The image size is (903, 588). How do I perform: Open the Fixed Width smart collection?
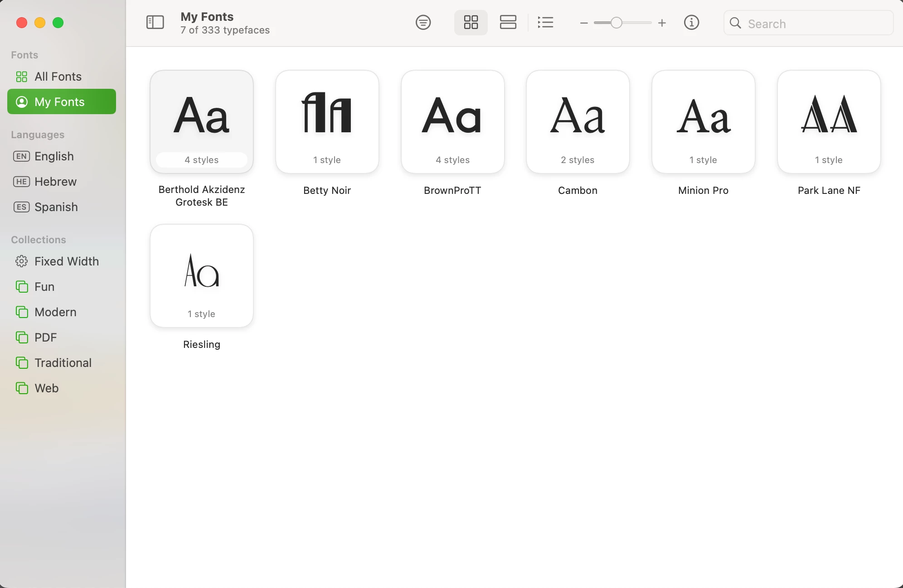click(x=66, y=261)
